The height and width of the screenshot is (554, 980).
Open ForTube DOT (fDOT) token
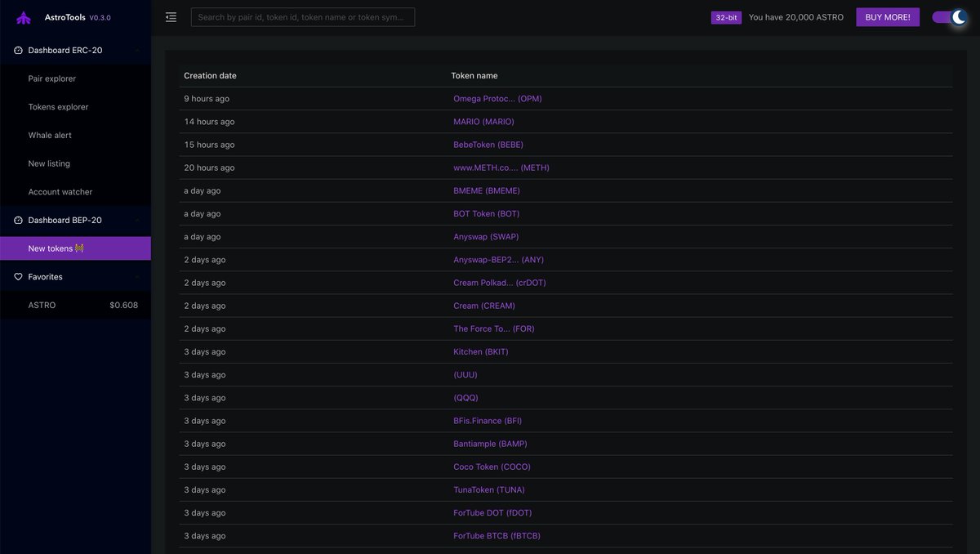pyautogui.click(x=492, y=512)
